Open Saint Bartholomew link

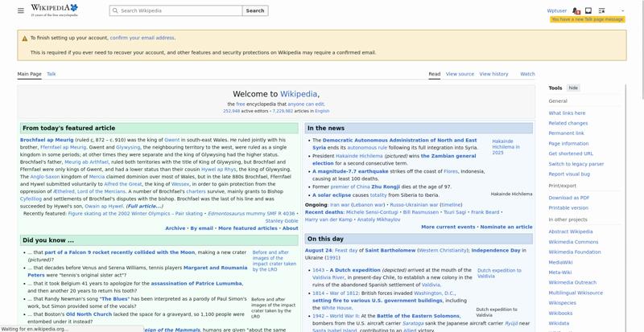coord(390,250)
